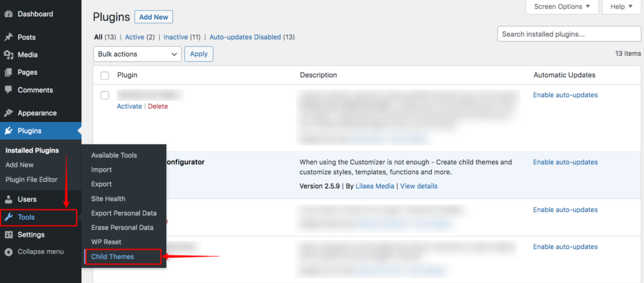Click the Appearance paintbrush icon
Image resolution: width=644 pixels, height=283 pixels.
coord(9,113)
